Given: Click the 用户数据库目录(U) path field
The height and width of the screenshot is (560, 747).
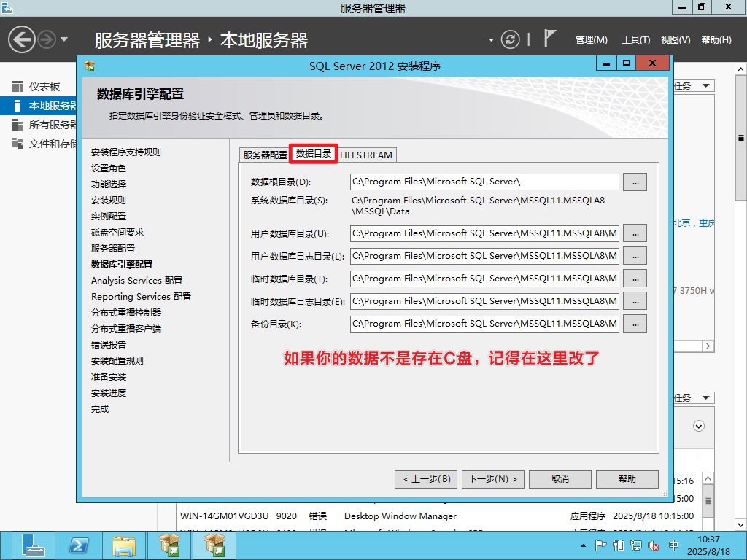Looking at the screenshot, I should coord(484,233).
